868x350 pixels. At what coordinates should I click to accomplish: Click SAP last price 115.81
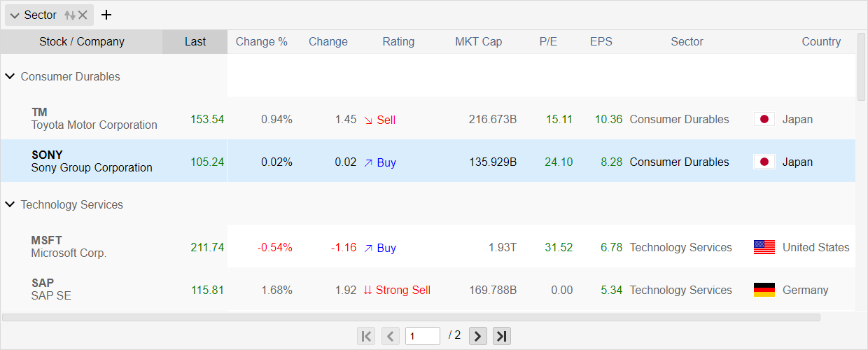click(207, 290)
